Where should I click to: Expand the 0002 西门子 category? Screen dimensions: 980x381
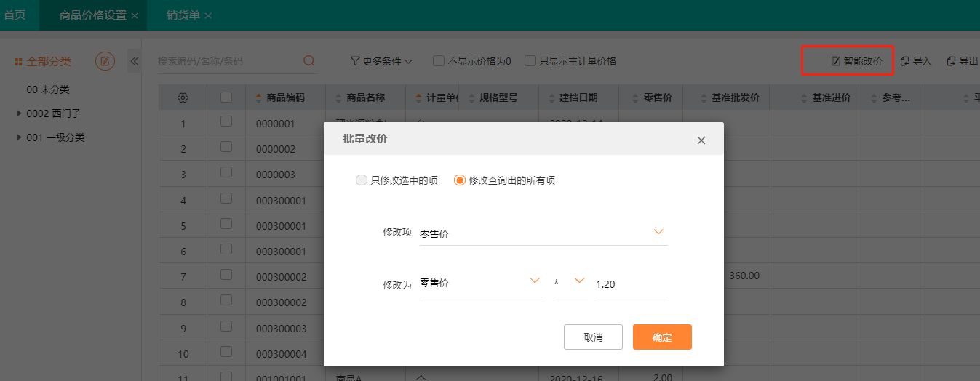point(20,113)
